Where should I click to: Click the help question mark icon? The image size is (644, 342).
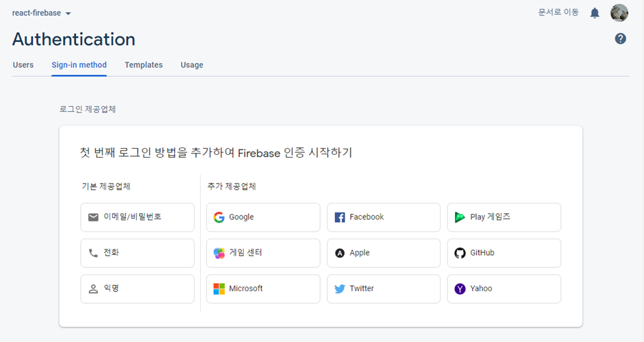[620, 38]
